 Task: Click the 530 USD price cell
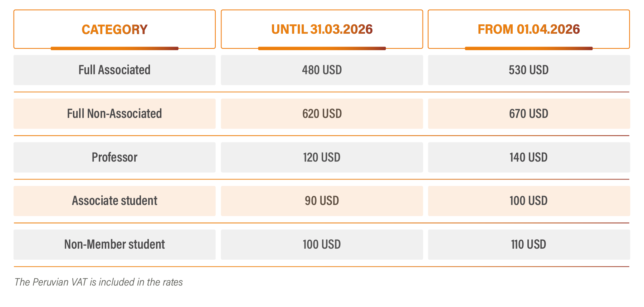click(x=528, y=70)
